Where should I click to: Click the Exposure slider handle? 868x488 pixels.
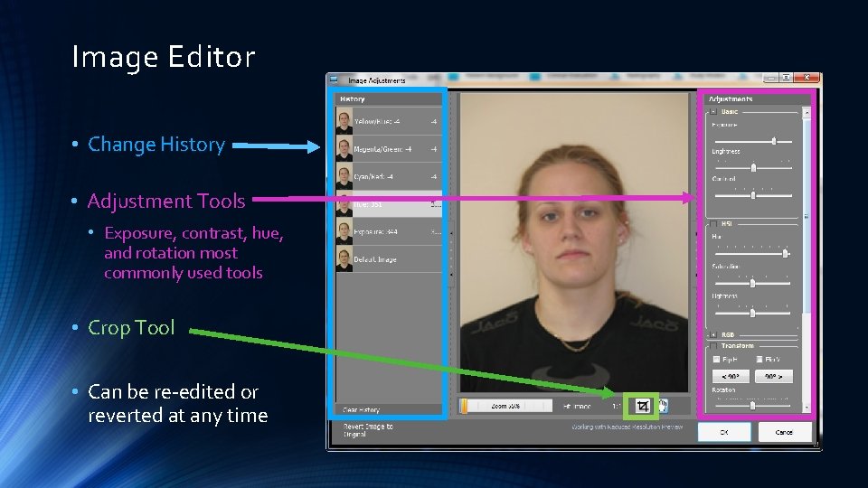774,141
